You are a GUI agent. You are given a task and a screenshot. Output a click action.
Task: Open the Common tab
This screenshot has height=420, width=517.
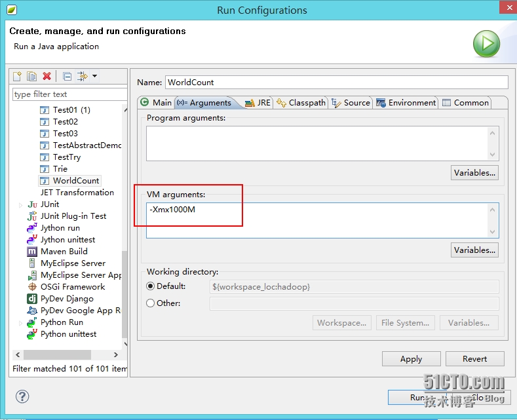466,102
